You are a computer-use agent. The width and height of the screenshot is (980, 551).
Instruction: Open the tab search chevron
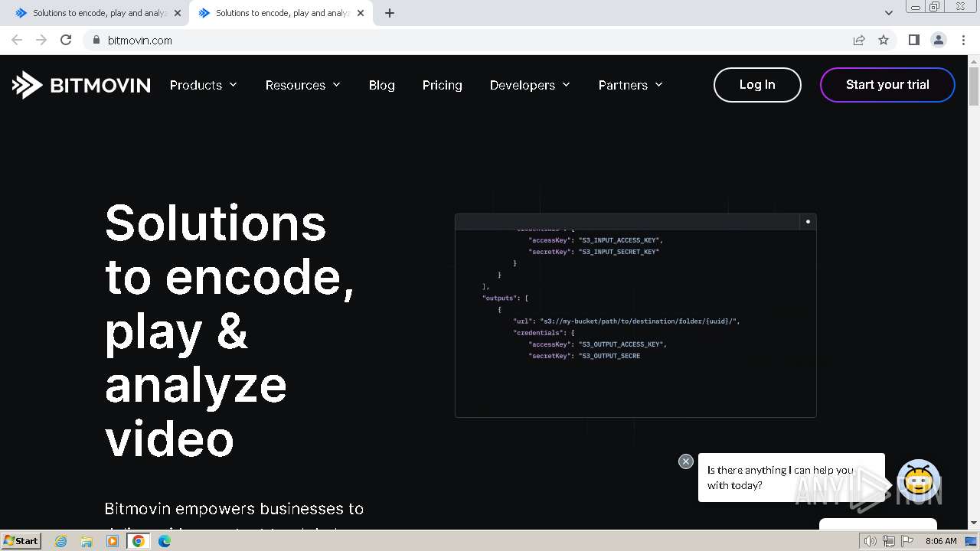[x=888, y=13]
